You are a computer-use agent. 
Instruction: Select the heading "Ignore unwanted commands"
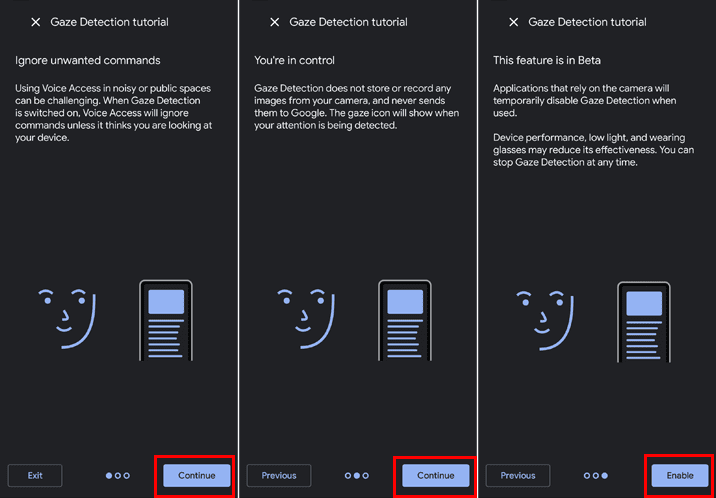[x=88, y=60]
